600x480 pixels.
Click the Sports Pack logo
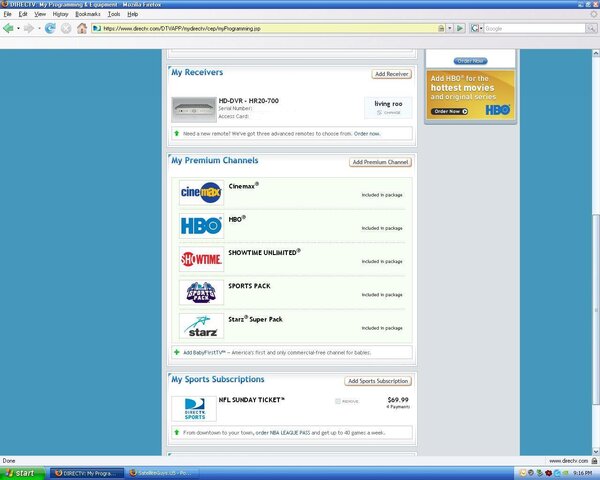point(201,292)
